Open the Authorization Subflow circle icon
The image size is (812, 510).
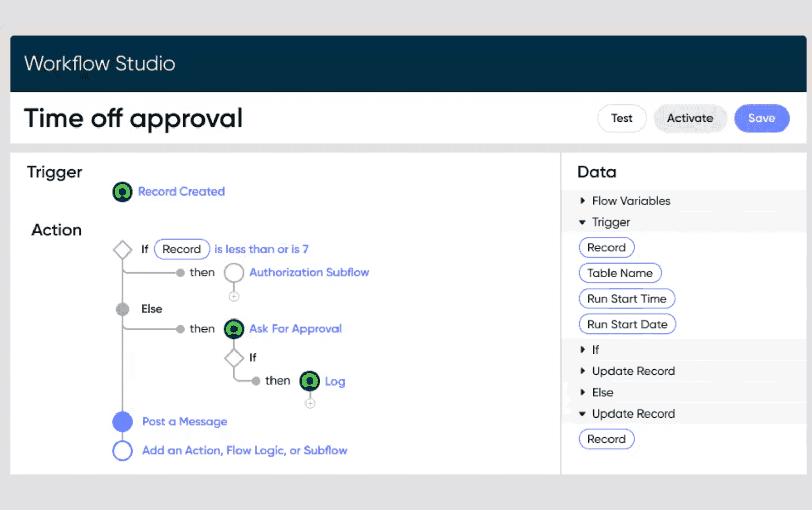coord(234,272)
